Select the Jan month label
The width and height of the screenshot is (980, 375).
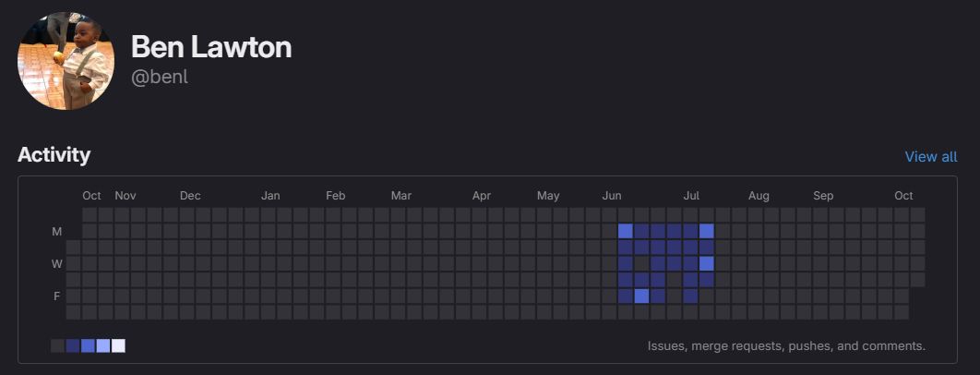(270, 196)
